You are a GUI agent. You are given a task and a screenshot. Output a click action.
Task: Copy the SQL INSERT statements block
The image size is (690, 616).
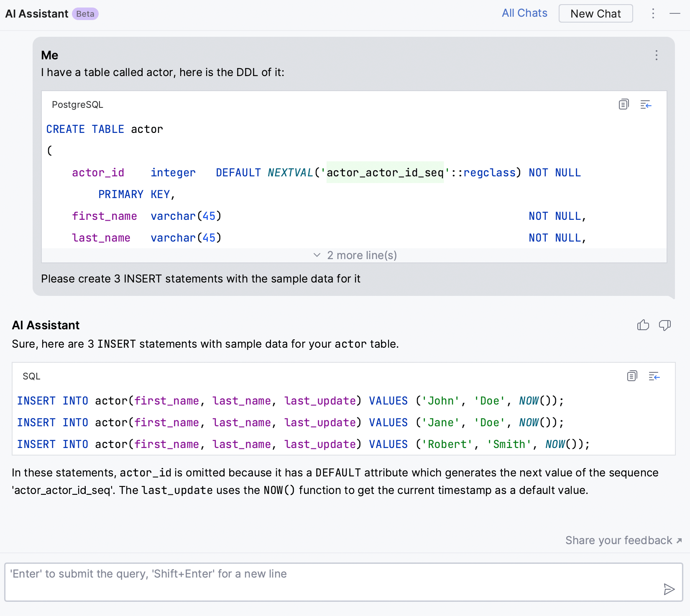click(x=632, y=376)
